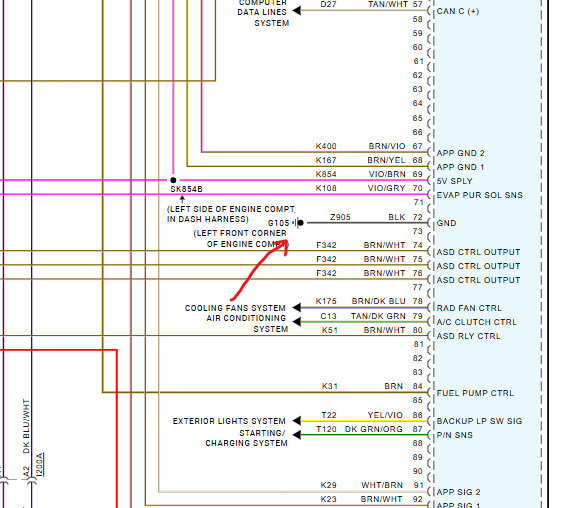Select the CAN C (+) label
The height and width of the screenshot is (508, 585).
(458, 11)
